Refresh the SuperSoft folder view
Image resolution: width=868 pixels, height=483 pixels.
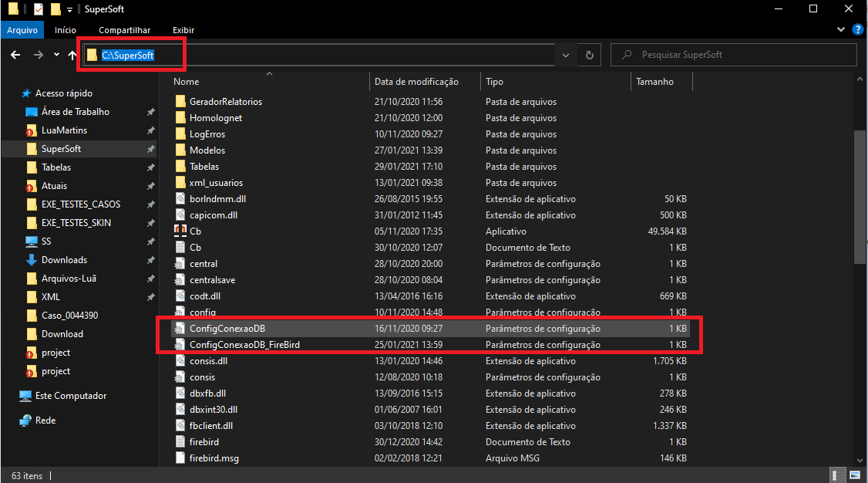pyautogui.click(x=589, y=55)
